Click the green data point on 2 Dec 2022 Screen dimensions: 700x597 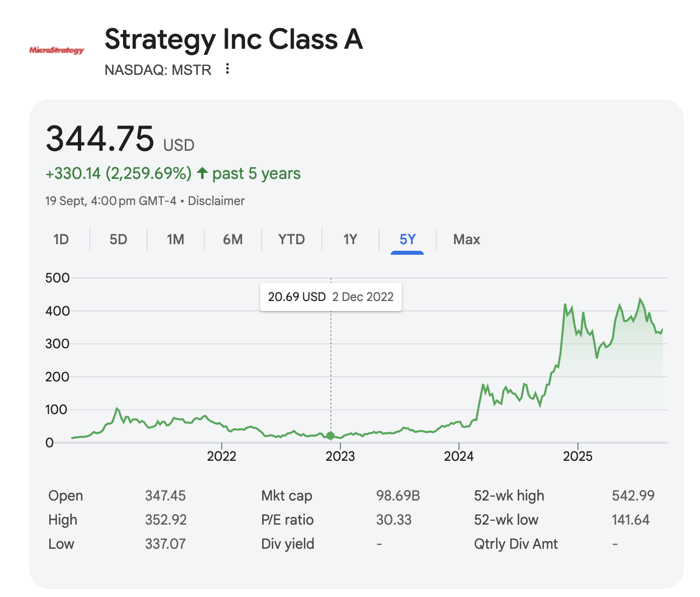tap(330, 436)
